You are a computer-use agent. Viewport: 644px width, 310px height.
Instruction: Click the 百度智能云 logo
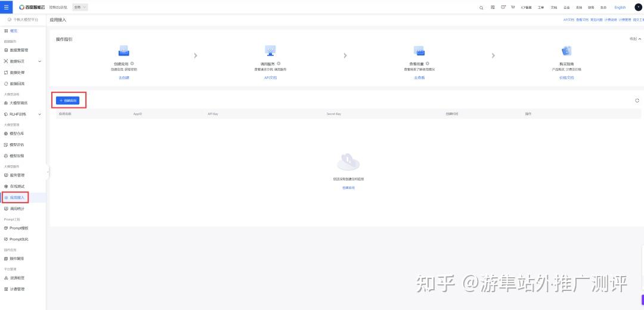(32, 7)
